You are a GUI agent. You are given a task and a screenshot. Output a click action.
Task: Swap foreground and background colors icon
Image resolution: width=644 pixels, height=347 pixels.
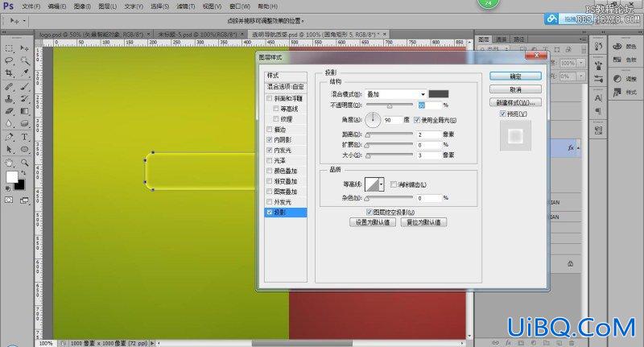(x=23, y=173)
